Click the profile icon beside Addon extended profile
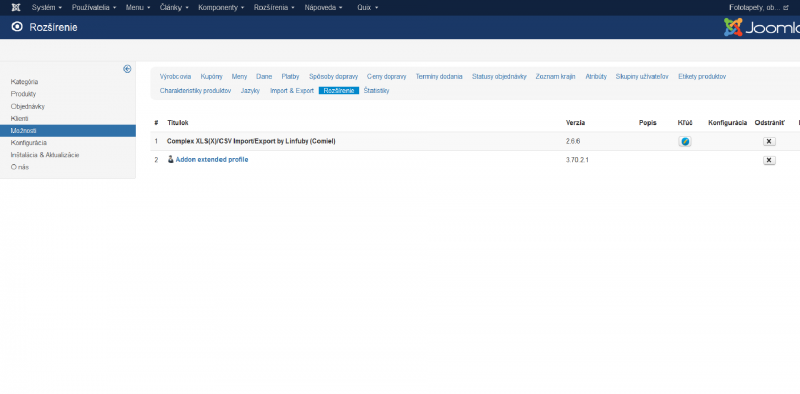Viewport: 800px width, 394px height. click(x=171, y=159)
